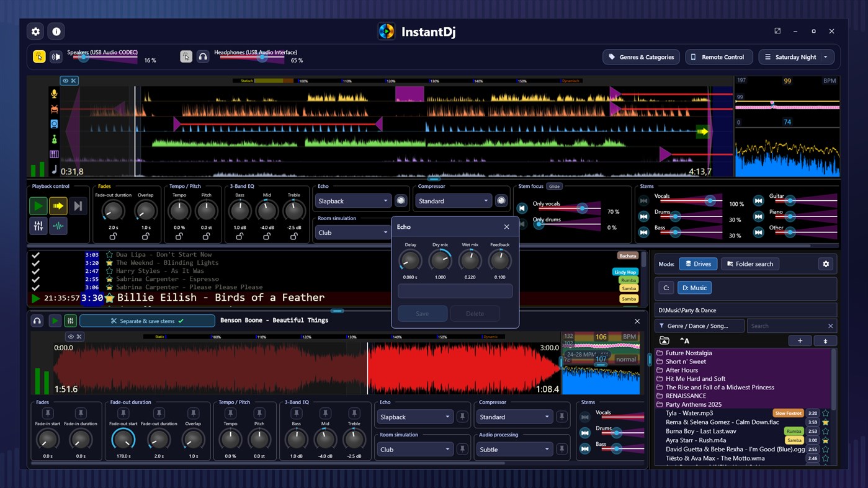
Task: Open the Saturday Night playlist dropdown
Action: click(x=796, y=57)
